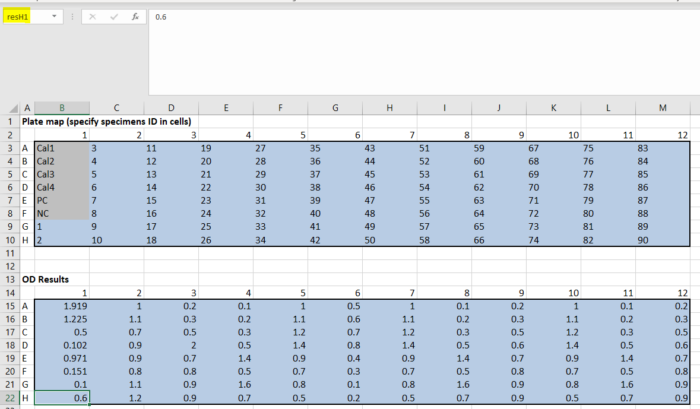
Task: Select row header 22
Action: (10, 398)
